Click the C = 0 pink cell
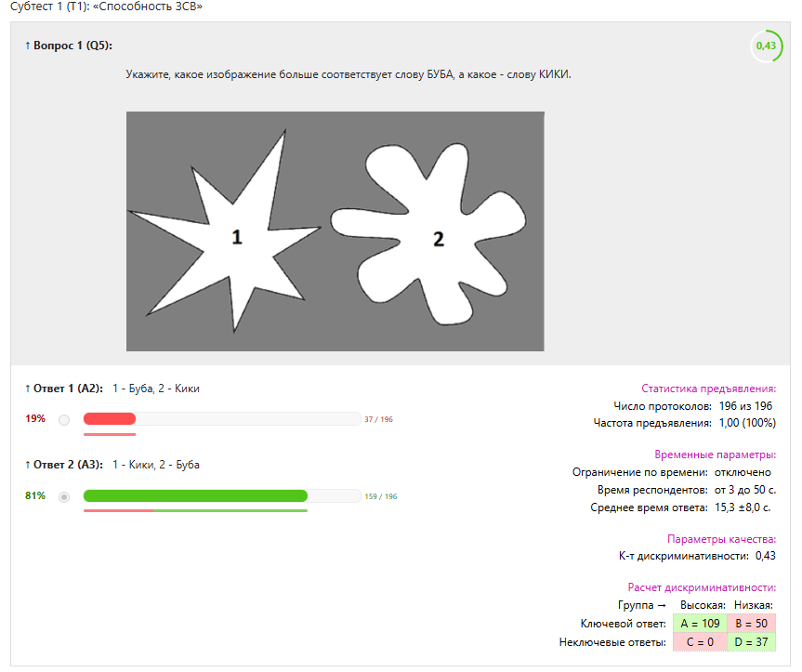The width and height of the screenshot is (802, 672). click(x=700, y=642)
